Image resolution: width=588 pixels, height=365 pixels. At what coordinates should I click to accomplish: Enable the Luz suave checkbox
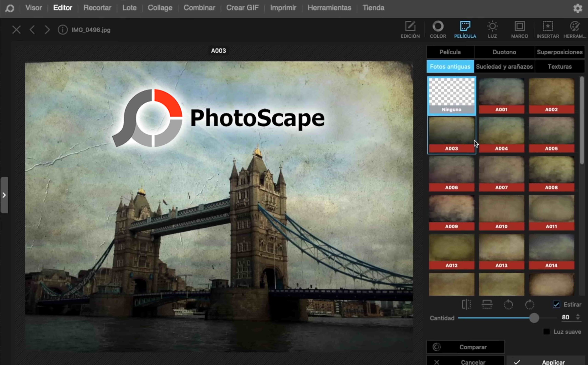pyautogui.click(x=546, y=332)
